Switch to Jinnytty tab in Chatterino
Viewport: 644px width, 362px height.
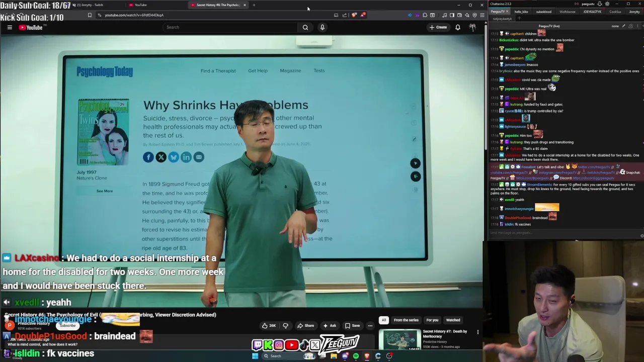[634, 12]
